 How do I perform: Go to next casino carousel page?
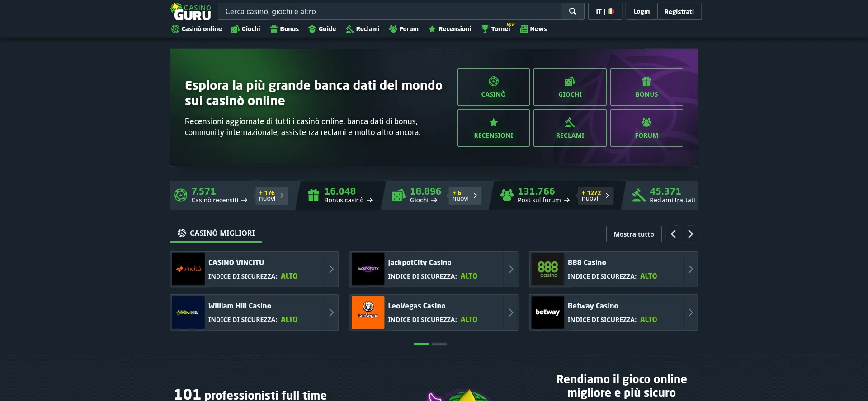690,234
